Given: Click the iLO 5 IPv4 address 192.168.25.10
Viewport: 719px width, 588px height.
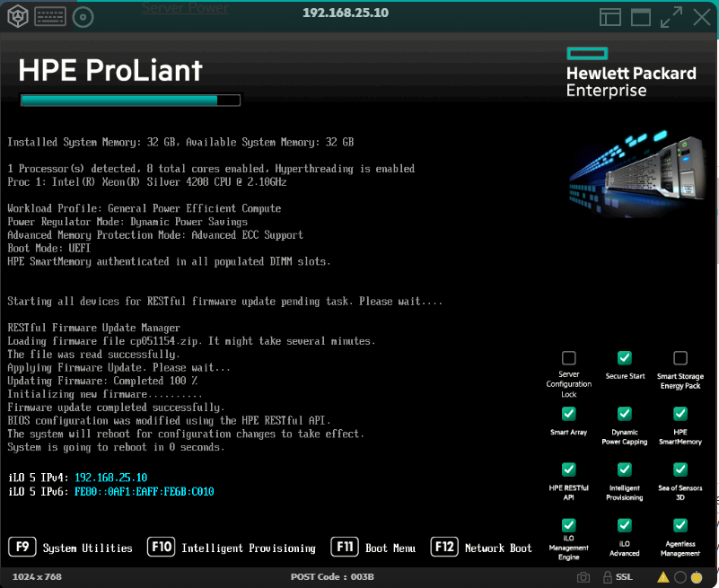Looking at the screenshot, I should click(x=111, y=478).
